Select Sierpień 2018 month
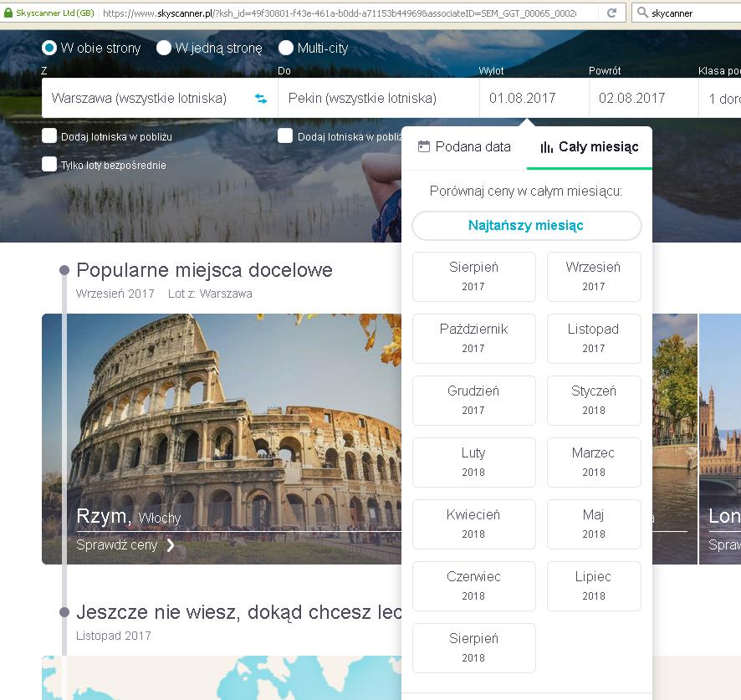 473,648
